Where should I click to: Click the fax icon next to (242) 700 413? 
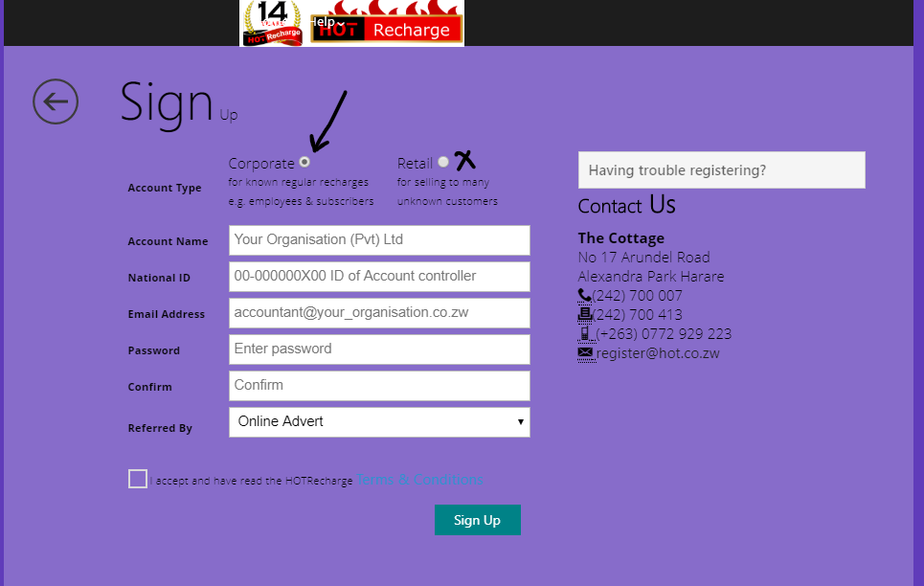(584, 314)
